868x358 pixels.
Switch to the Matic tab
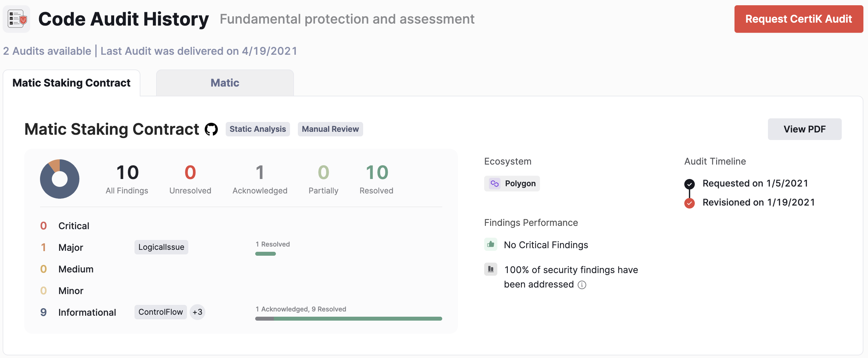(x=224, y=82)
